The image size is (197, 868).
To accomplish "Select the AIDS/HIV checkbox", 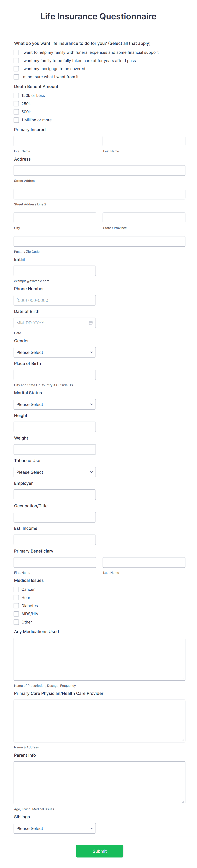I will point(16,614).
